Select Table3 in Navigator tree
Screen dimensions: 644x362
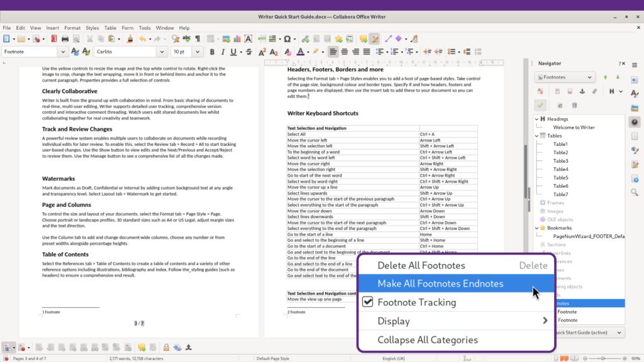point(560,161)
